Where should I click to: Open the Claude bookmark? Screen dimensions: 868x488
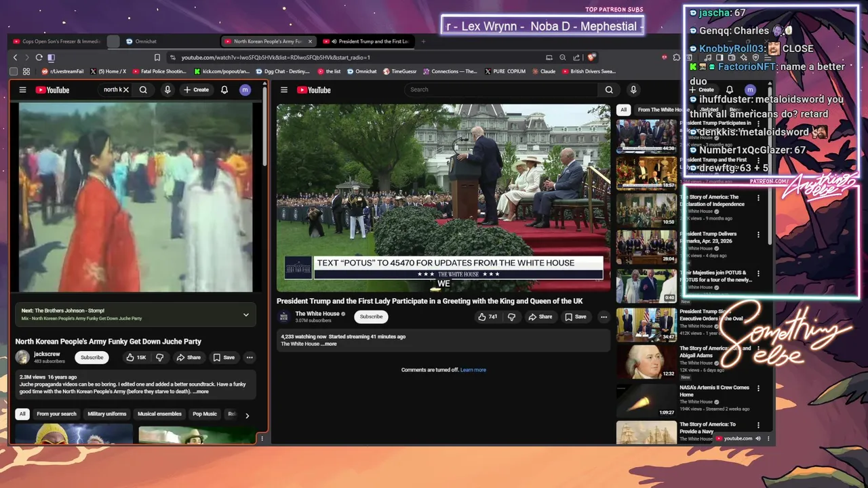pos(544,71)
